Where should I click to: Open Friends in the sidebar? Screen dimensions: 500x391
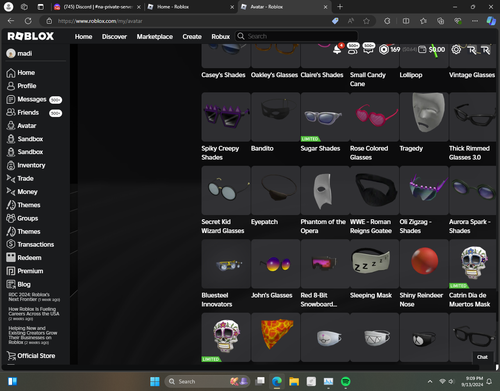coord(34,113)
